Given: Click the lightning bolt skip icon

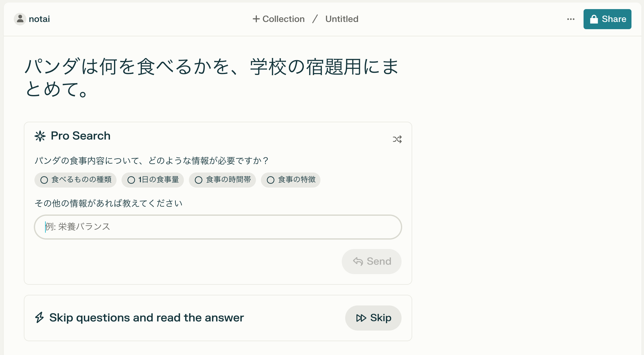Looking at the screenshot, I should (39, 317).
